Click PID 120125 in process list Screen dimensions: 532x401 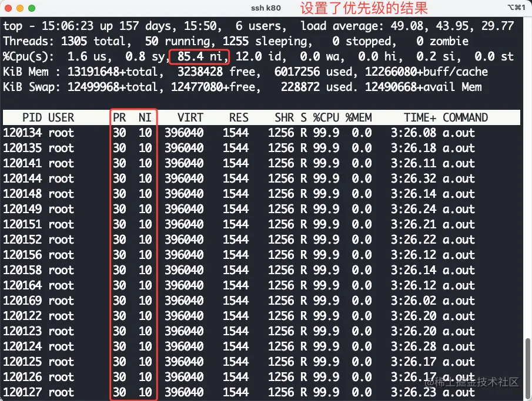click(22, 361)
